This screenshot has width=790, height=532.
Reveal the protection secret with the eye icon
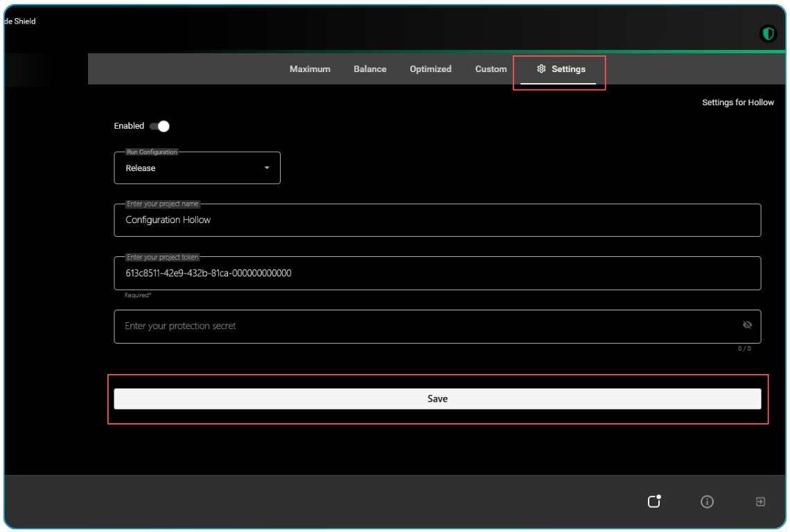coord(748,325)
